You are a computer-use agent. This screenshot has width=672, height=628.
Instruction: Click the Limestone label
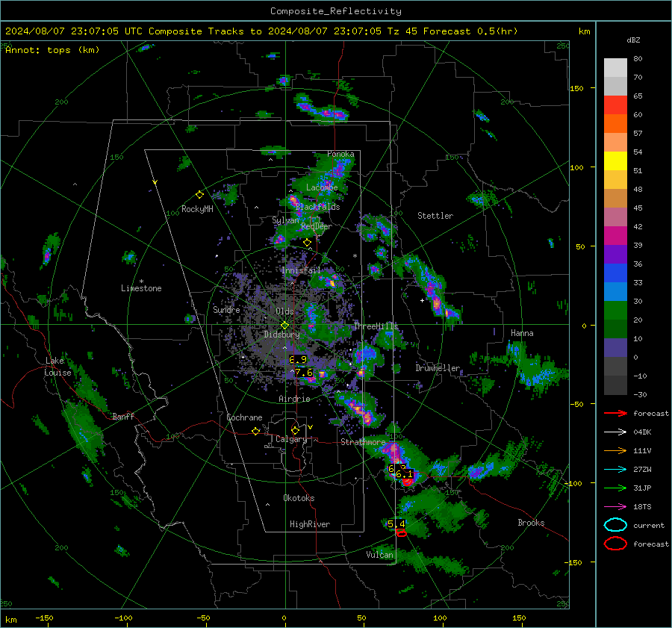[x=141, y=288]
